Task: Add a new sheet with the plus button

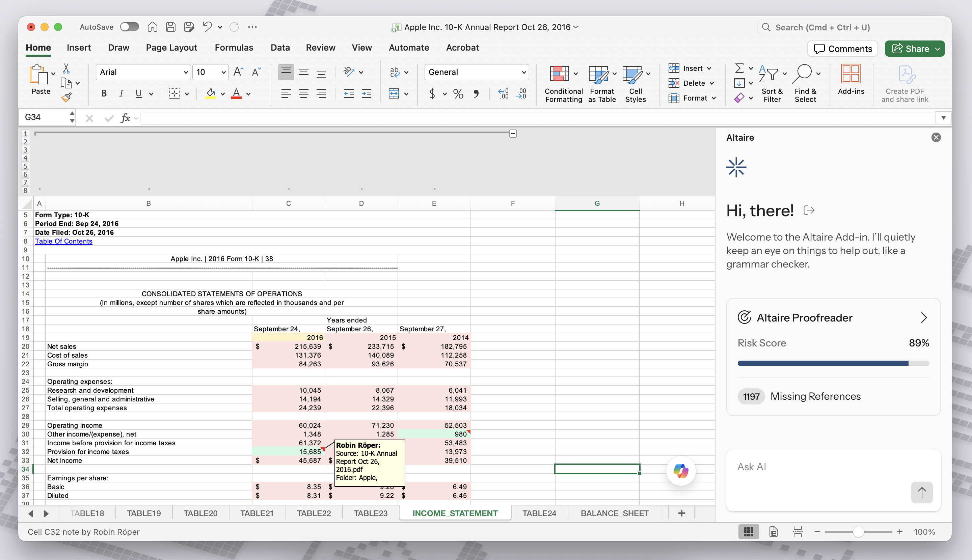Action: click(x=681, y=513)
